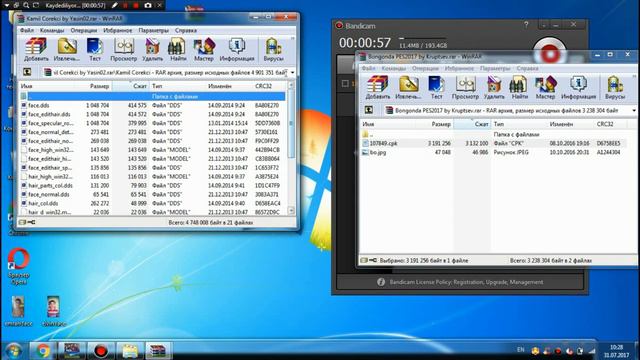Open Браузер Opera desktop shortcut
The width and height of the screenshot is (640, 360).
[x=18, y=265]
